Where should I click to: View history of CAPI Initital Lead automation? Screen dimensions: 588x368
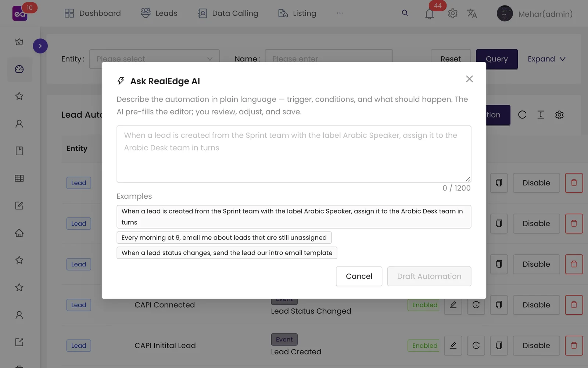(x=476, y=346)
